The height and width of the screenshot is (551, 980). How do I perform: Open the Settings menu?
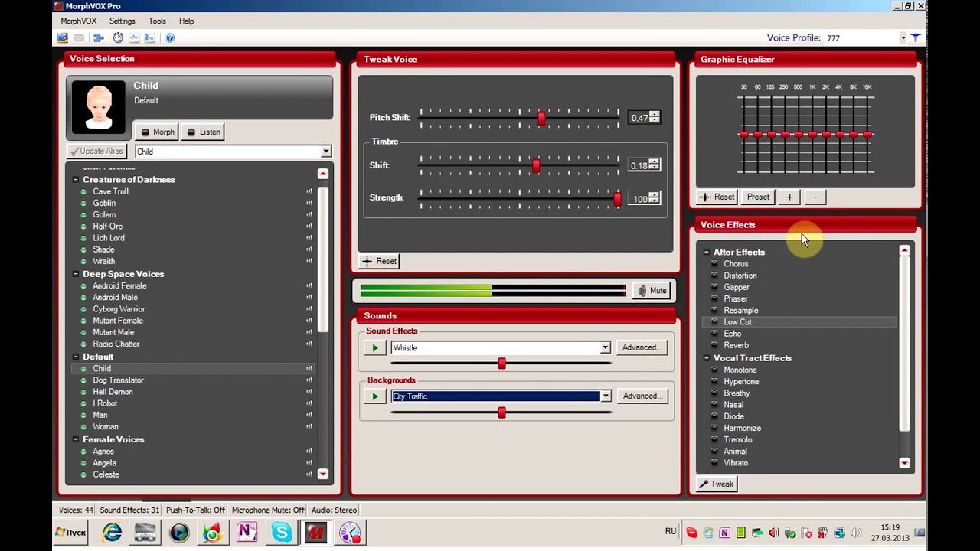click(122, 21)
